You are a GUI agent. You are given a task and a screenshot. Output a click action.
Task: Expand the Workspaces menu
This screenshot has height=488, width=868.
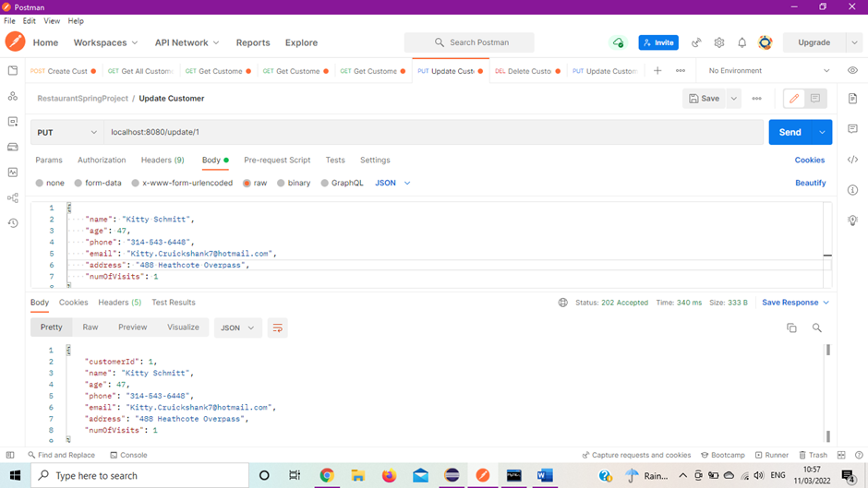pyautogui.click(x=106, y=42)
